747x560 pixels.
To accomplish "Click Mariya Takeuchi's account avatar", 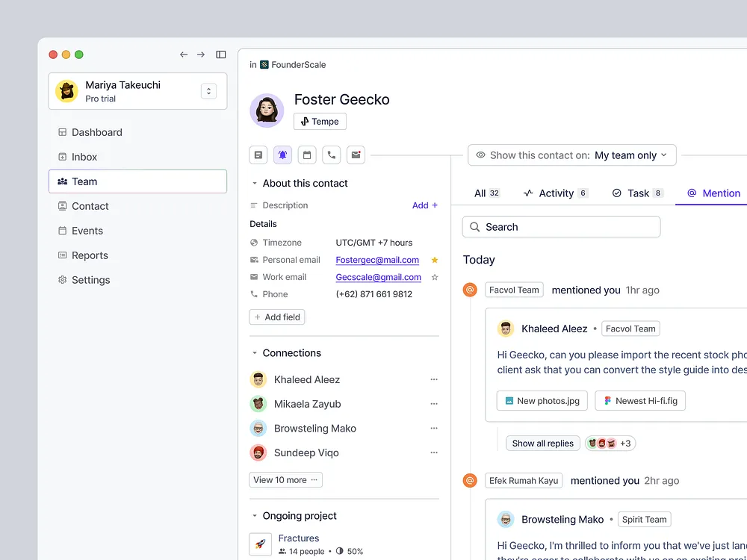I will 66,91.
